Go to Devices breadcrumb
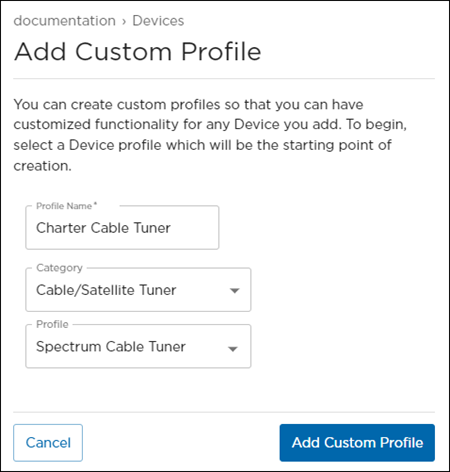This screenshot has width=450, height=472. 158,21
